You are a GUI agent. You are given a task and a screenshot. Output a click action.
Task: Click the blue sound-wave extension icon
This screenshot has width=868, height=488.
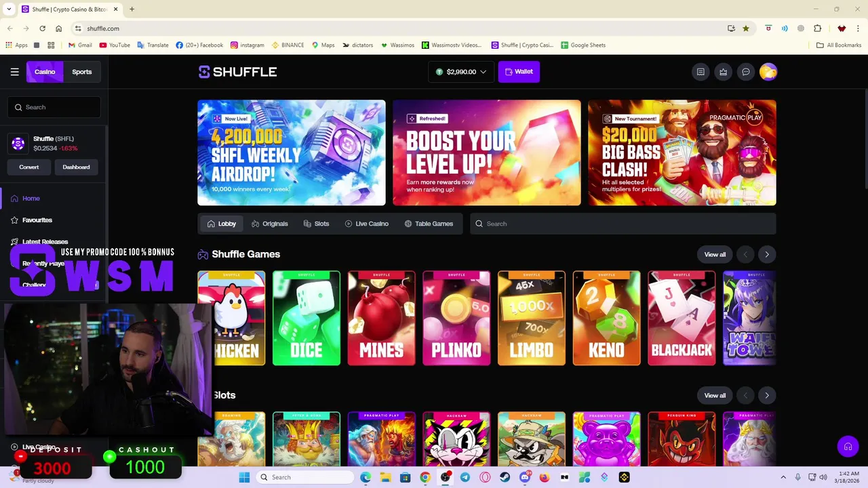click(785, 28)
